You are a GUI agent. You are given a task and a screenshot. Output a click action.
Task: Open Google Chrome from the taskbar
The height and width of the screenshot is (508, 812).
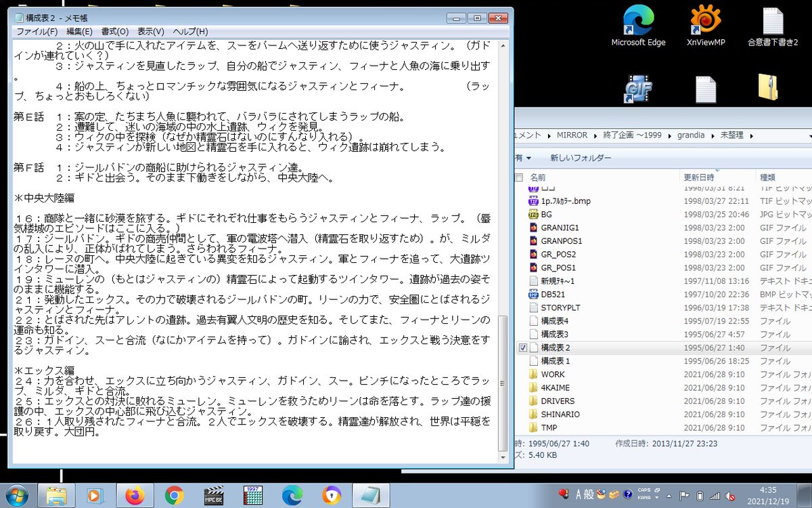(174, 496)
